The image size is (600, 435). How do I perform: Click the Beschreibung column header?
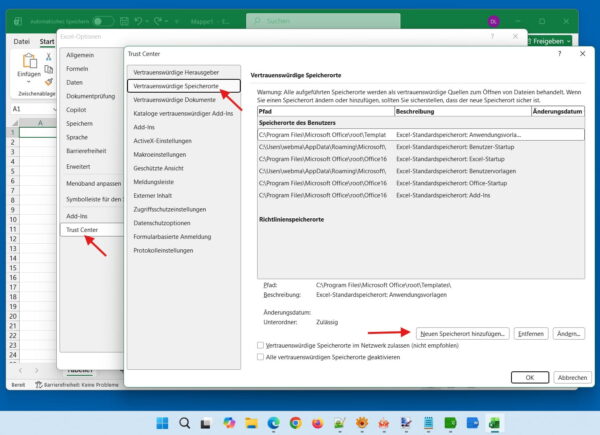pyautogui.click(x=463, y=111)
